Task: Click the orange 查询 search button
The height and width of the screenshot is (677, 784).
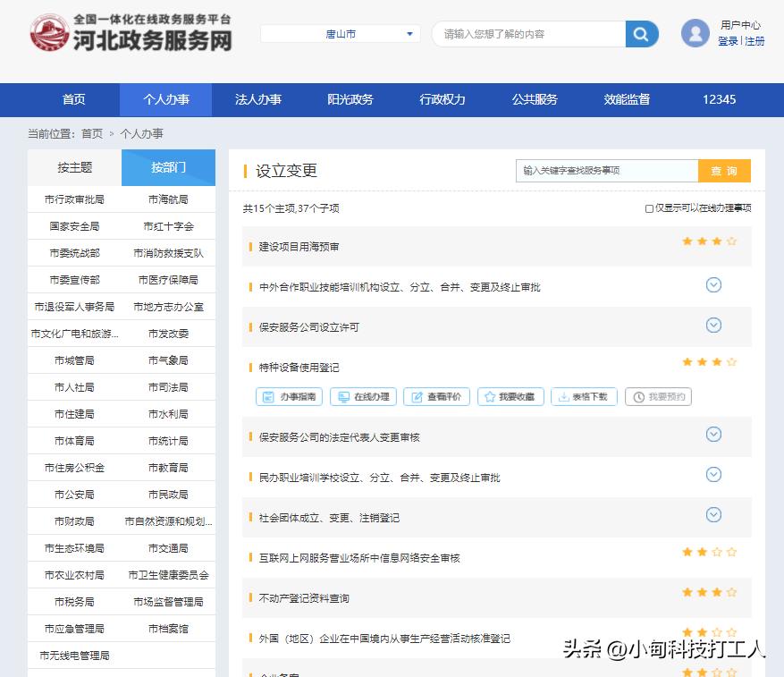Action: (725, 170)
